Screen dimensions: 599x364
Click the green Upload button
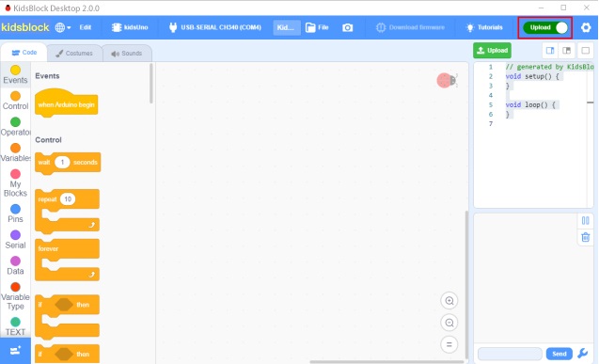tap(492, 51)
